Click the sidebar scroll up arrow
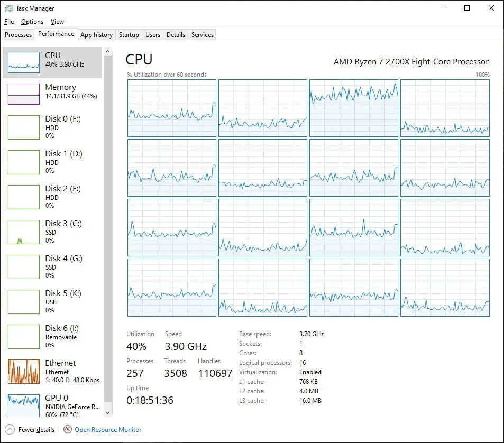This screenshot has width=504, height=443. point(108,51)
